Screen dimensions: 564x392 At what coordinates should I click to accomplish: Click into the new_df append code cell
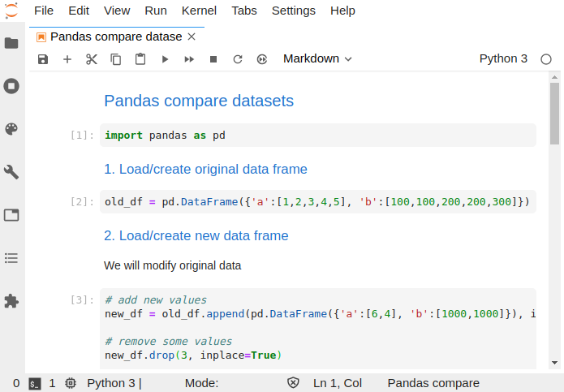coord(318,328)
